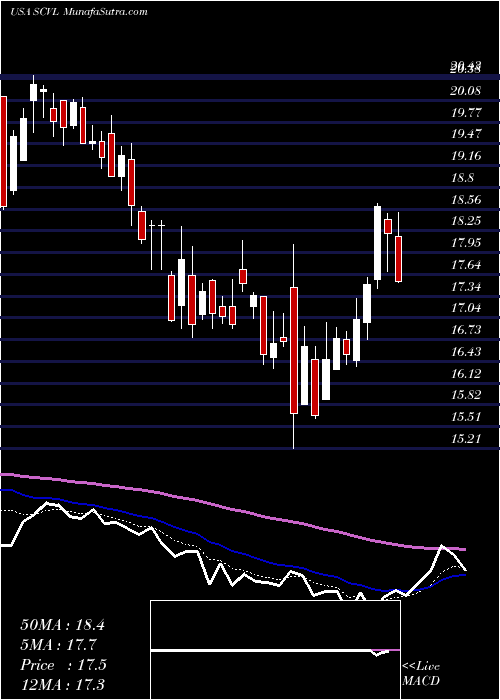Click the '50MA : 18.4' reading
The image size is (500, 700).
62,625
